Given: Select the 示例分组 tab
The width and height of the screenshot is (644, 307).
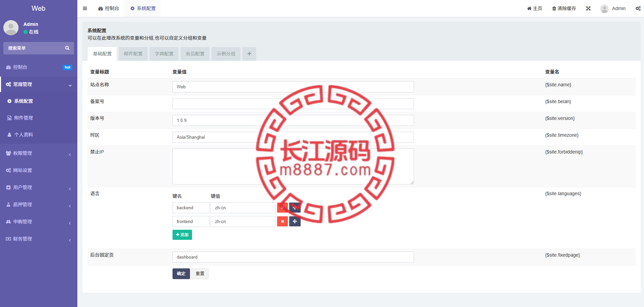Looking at the screenshot, I should coord(226,54).
